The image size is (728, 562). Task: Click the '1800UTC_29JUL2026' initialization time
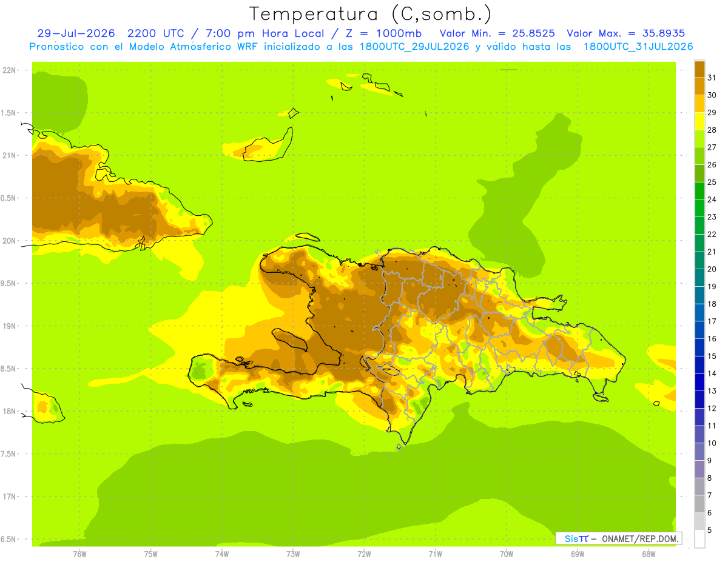pos(416,47)
